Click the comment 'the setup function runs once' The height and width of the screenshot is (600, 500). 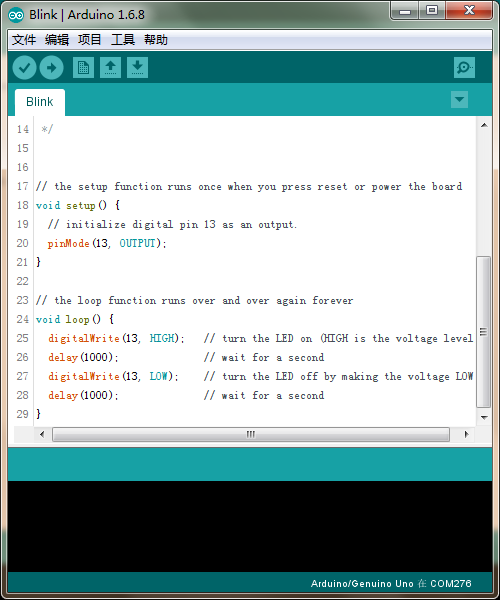tap(138, 187)
